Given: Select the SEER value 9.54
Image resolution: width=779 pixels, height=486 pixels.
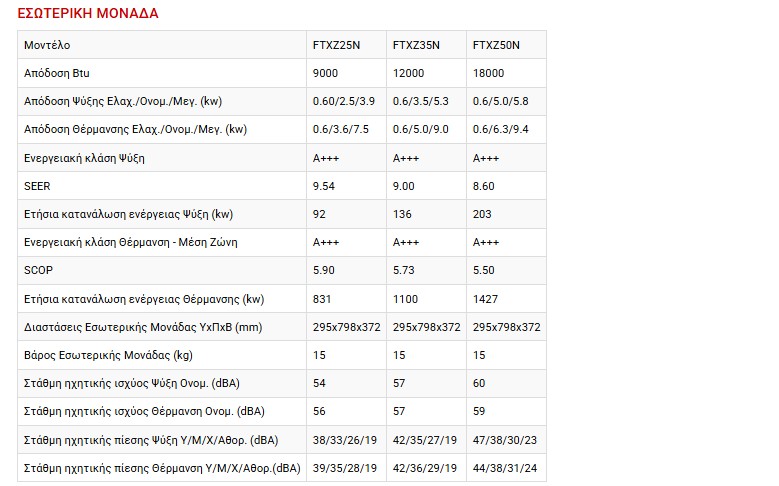Looking at the screenshot, I should tap(323, 186).
